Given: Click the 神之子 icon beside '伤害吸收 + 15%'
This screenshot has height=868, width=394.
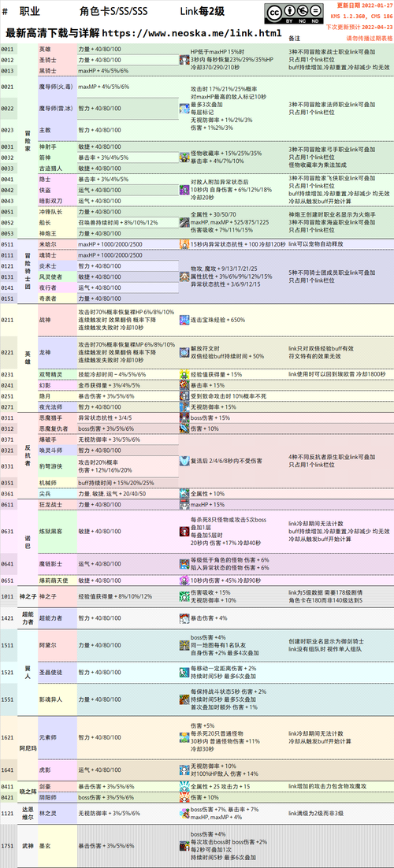Looking at the screenshot, I should [x=184, y=596].
